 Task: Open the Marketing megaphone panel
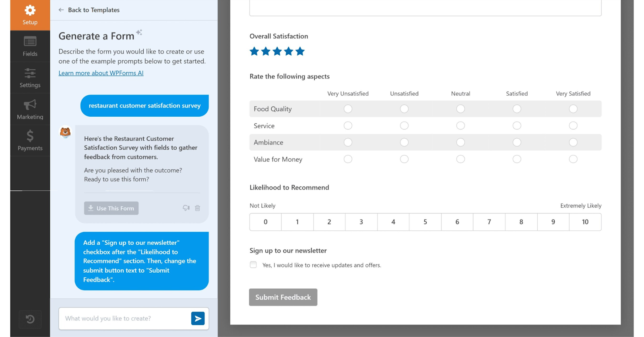click(30, 109)
